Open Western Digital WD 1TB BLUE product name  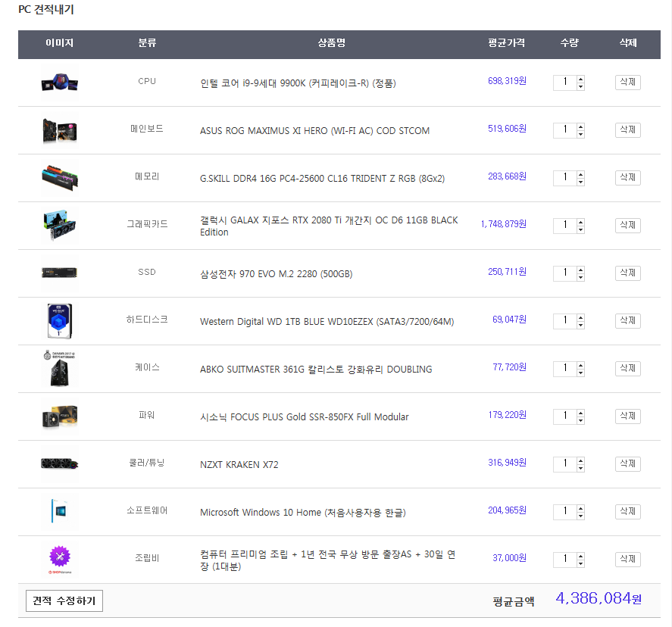point(327,321)
